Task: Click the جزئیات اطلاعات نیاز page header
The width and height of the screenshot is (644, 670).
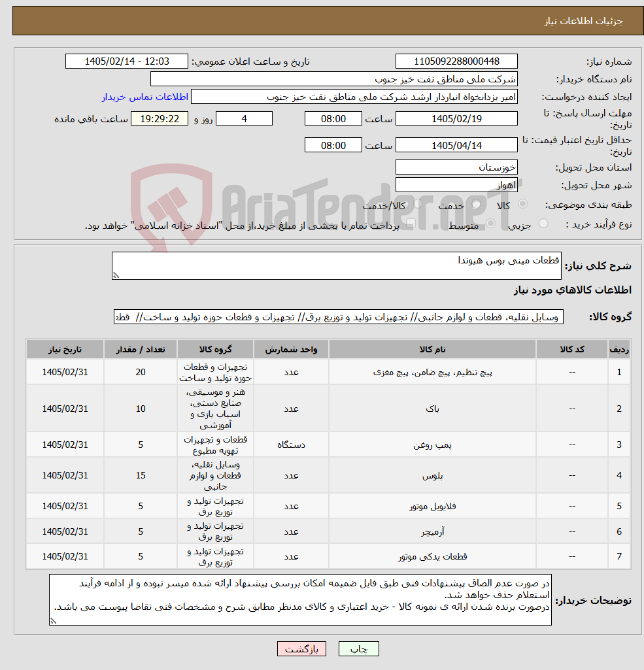Action: (583, 21)
